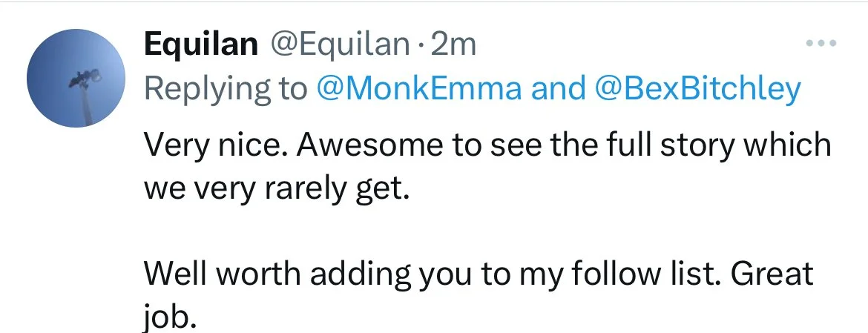
Task: Visit the @Equilan handle link
Action: coord(338,45)
